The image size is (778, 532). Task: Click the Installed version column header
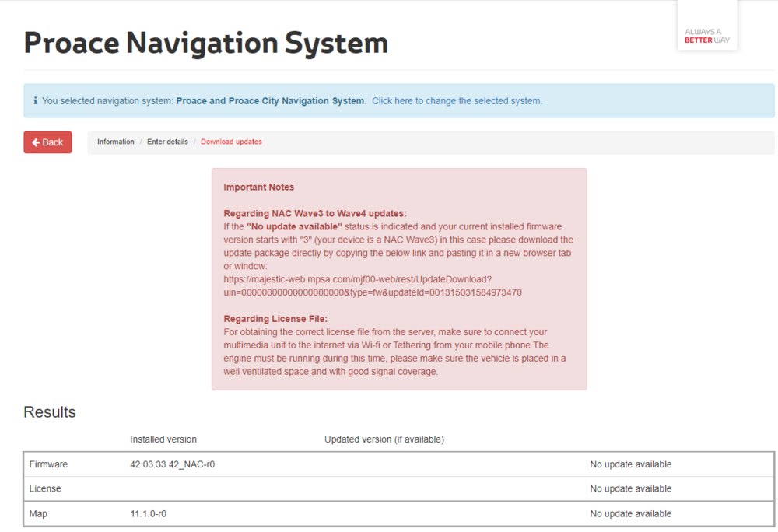[x=163, y=439]
